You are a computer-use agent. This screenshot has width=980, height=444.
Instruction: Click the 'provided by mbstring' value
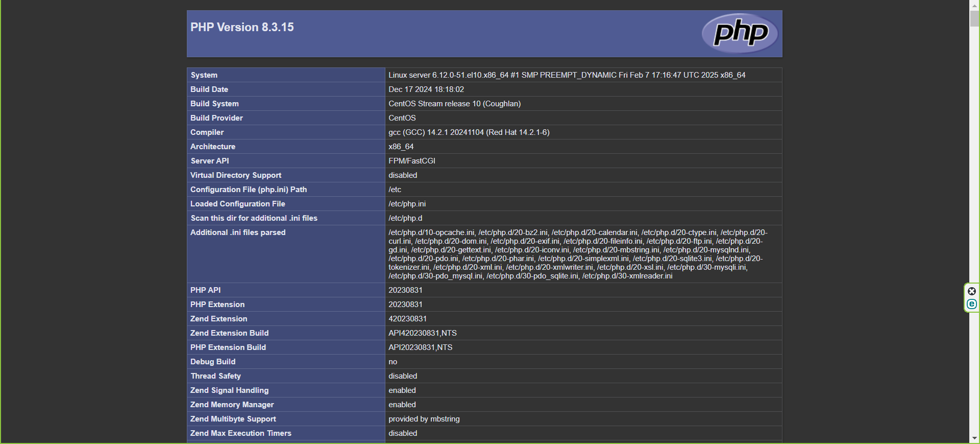coord(424,419)
